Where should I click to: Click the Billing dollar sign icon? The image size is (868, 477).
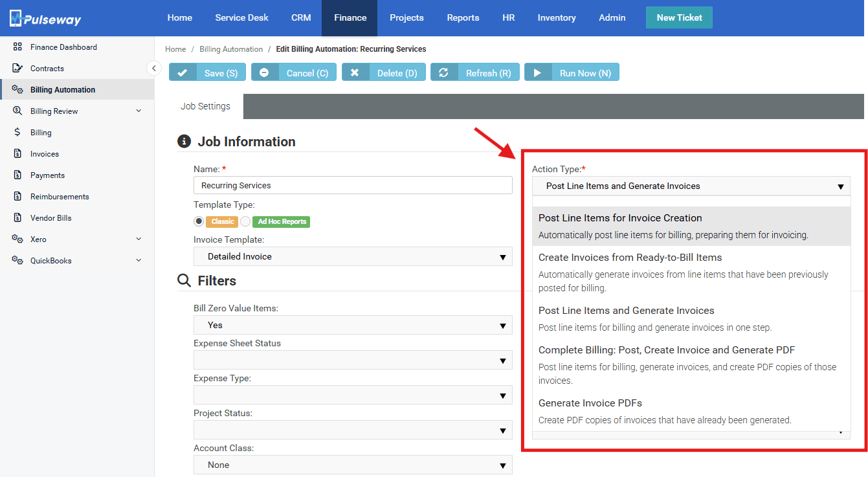tap(17, 133)
